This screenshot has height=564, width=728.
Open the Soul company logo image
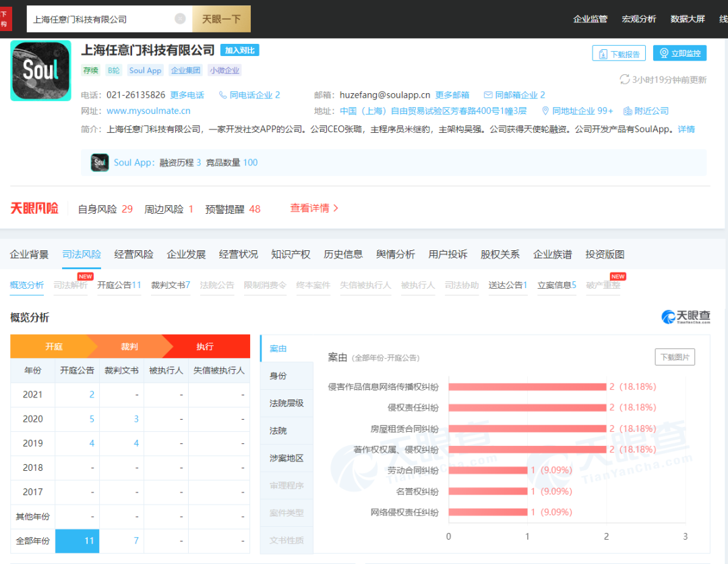pyautogui.click(x=41, y=71)
